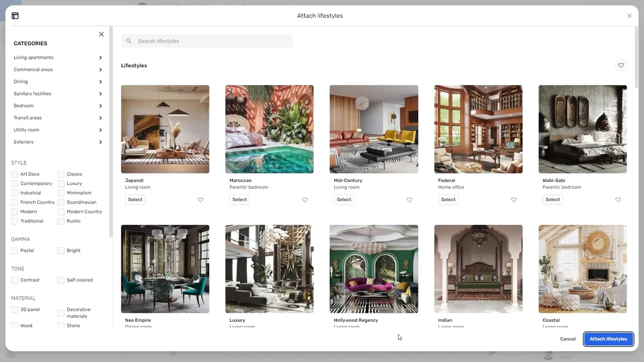This screenshot has width=644, height=362.
Task: Favorite the Maroccan lifestyle
Action: coord(305,200)
